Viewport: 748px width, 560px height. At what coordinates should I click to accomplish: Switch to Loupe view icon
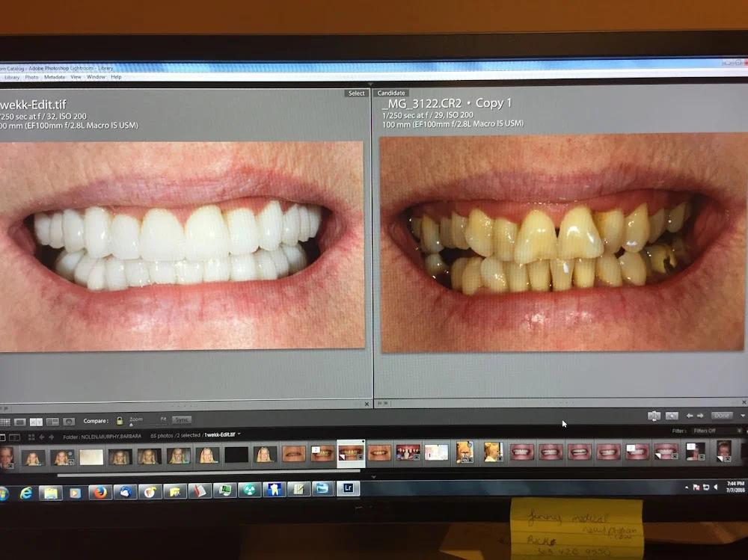(x=20, y=422)
